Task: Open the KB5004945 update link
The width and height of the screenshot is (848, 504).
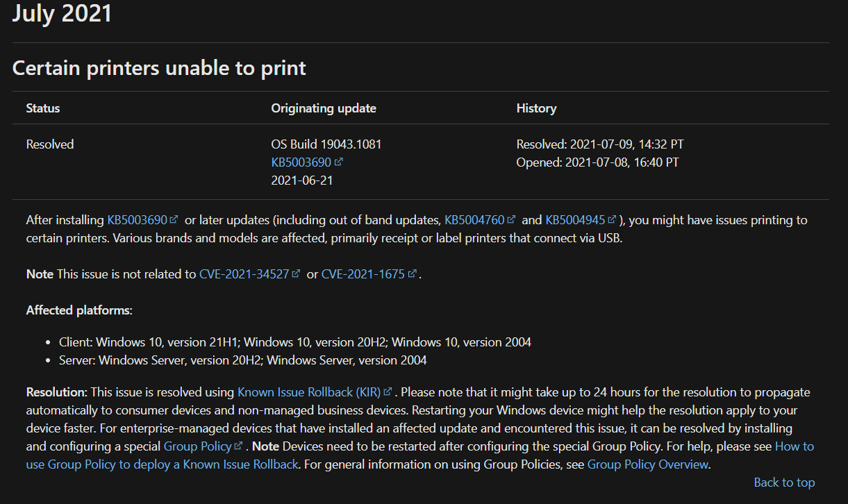Action: tap(577, 219)
